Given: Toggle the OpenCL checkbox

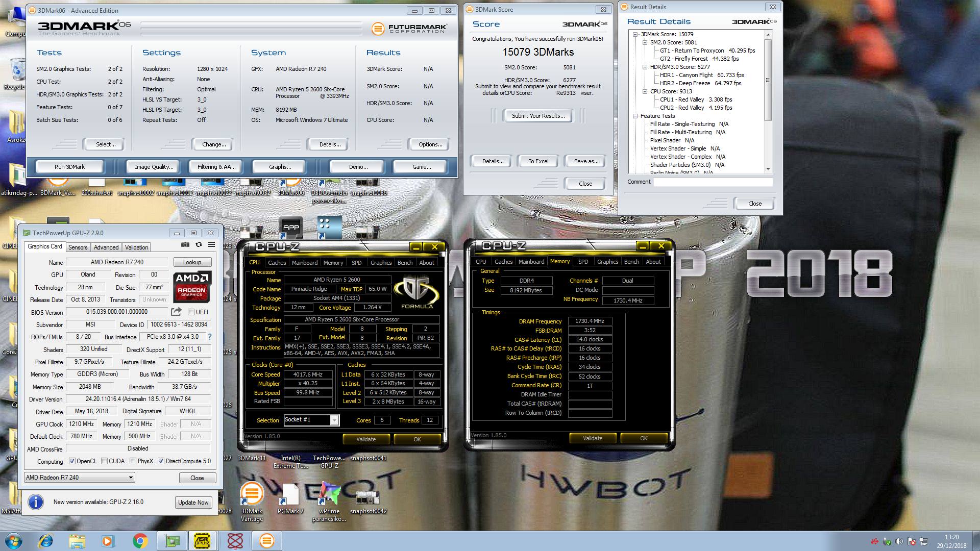Looking at the screenshot, I should coord(72,461).
